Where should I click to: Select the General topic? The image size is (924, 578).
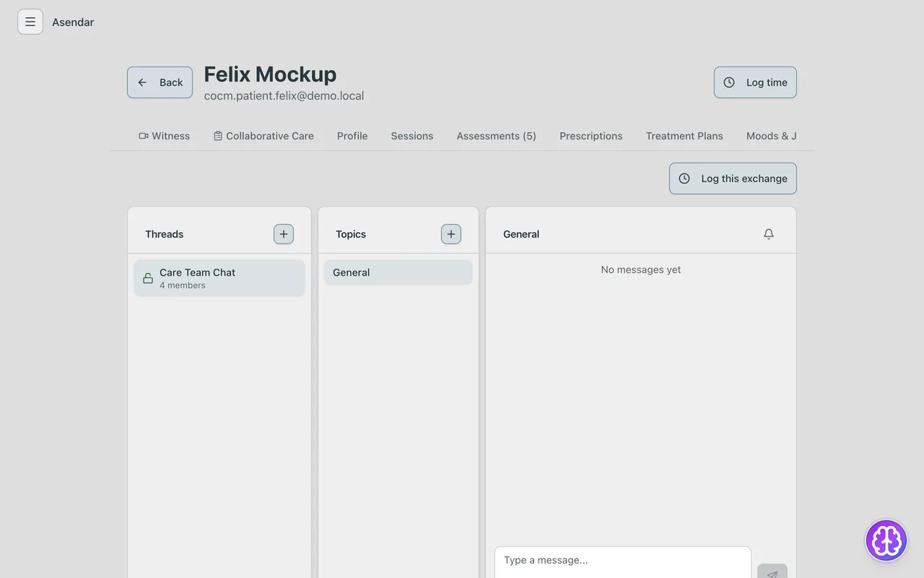(x=398, y=272)
